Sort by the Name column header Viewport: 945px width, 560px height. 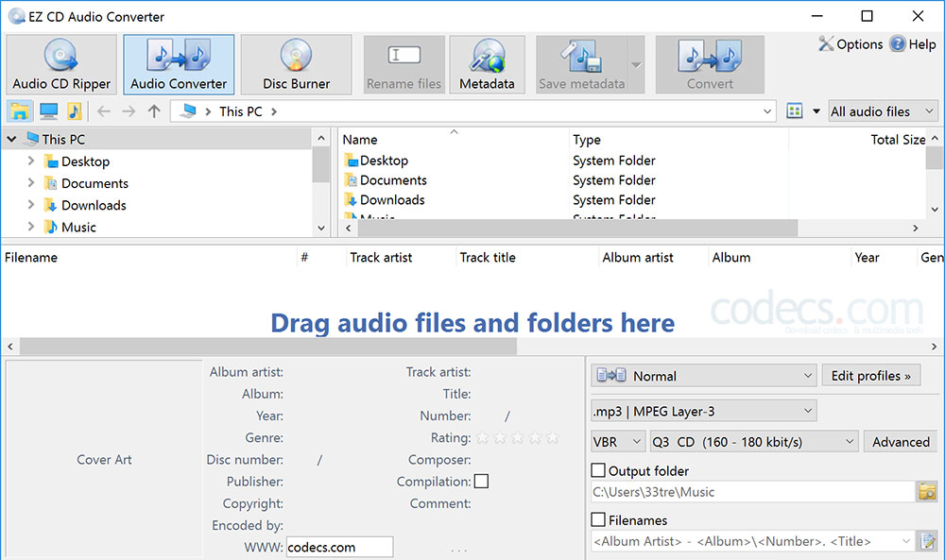click(454, 139)
